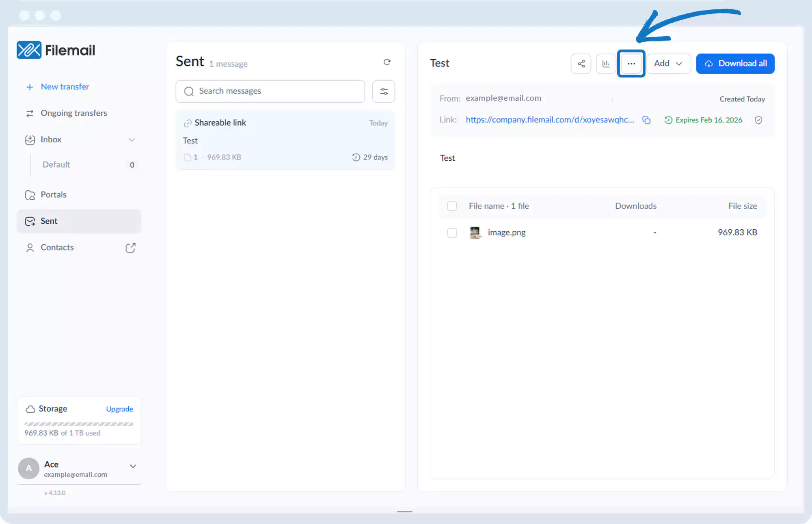Click the storage usage progress bar
Viewport: 812px width, 524px height.
[79, 424]
